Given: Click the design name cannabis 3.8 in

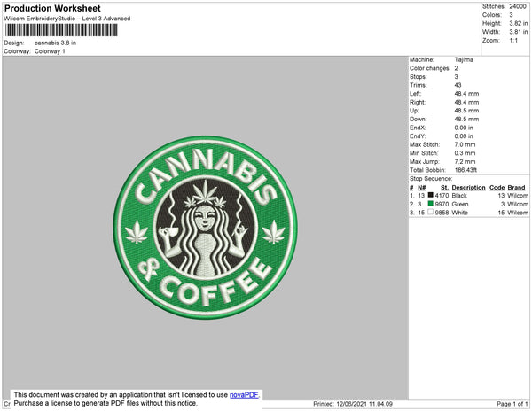Looking at the screenshot, I should pyautogui.click(x=55, y=43).
